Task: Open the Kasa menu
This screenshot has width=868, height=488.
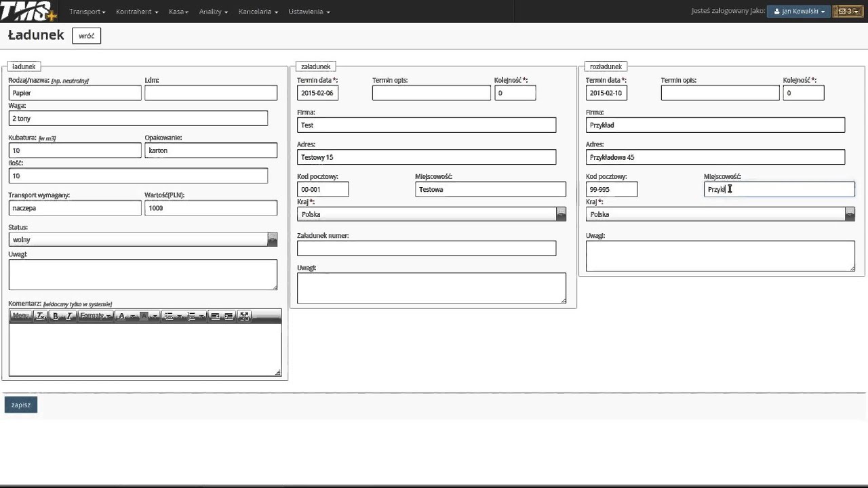Action: click(179, 12)
